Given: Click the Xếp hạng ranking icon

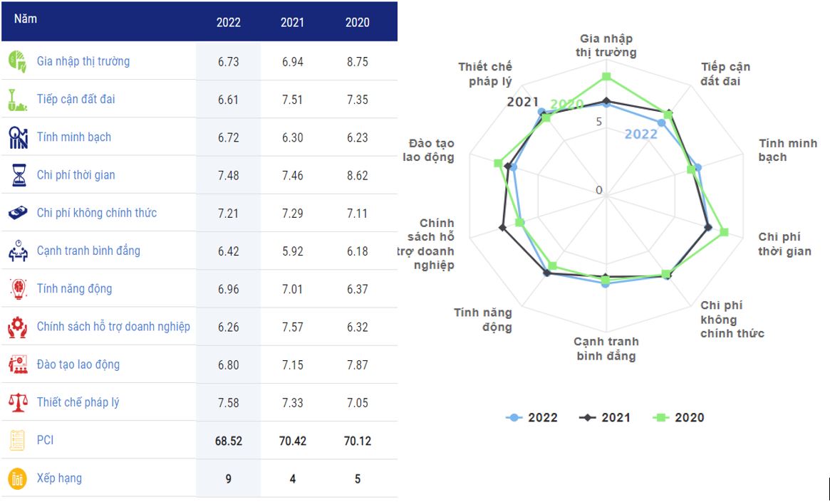Looking at the screenshot, I should pyautogui.click(x=17, y=478).
